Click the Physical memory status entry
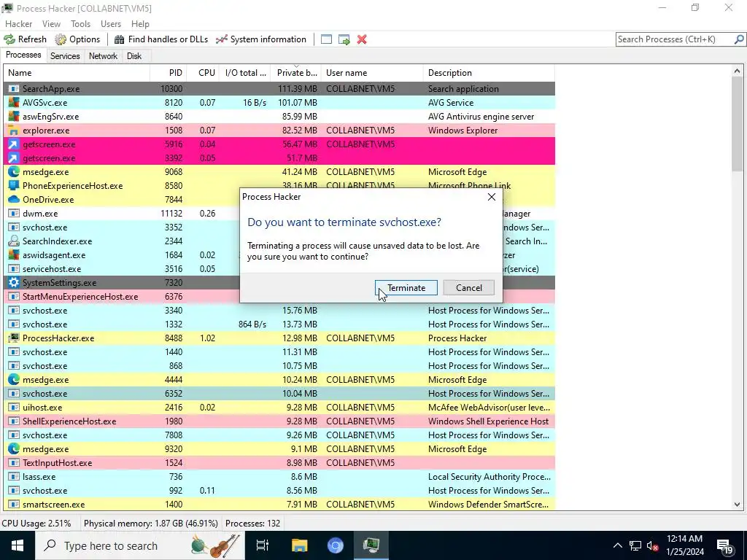This screenshot has width=747, height=560. click(150, 524)
